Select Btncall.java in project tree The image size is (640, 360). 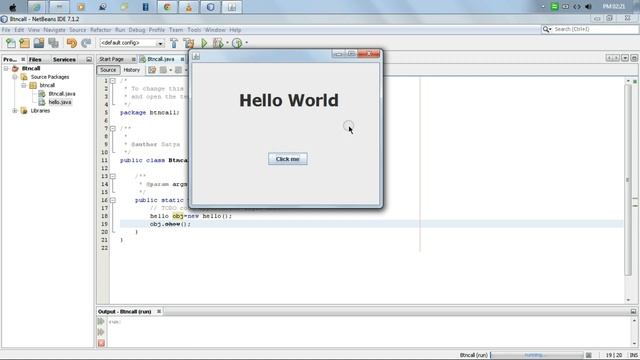click(62, 94)
